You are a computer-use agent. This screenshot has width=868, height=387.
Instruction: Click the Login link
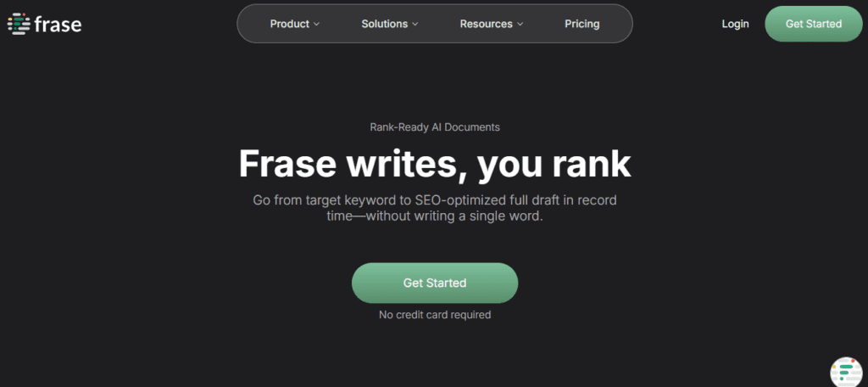(735, 24)
